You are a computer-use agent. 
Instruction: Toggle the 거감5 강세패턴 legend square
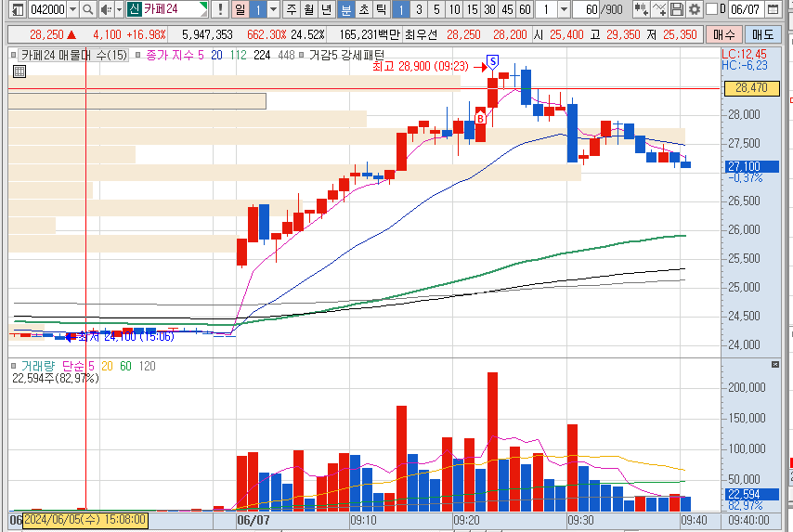click(302, 55)
